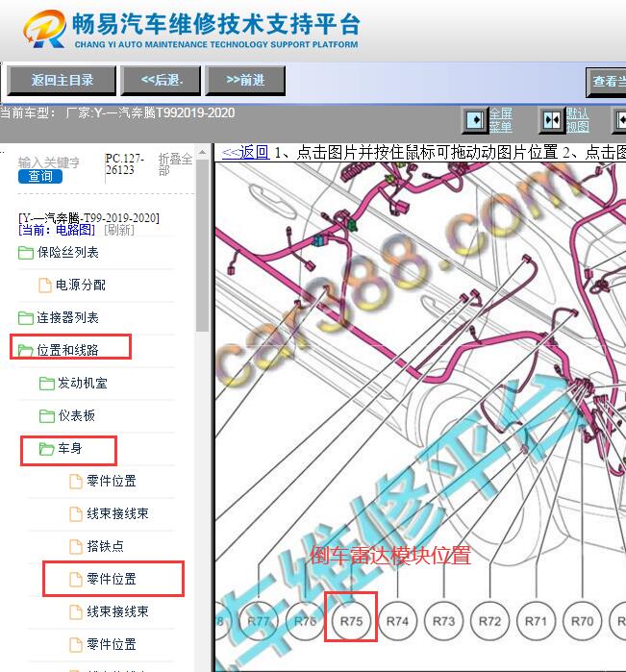This screenshot has width=626, height=672.
Task: Click the 连接器列表 folder icon
Action: [26, 318]
